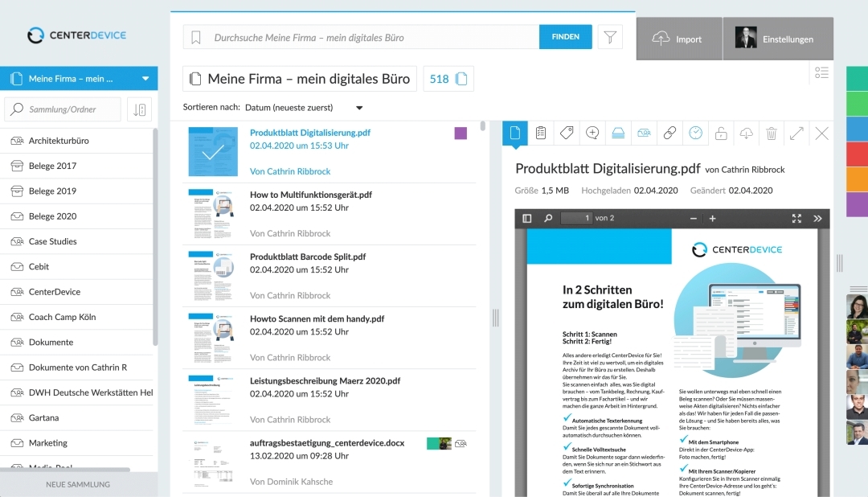Open How to Multifunktionsgerät.pdf

310,195
